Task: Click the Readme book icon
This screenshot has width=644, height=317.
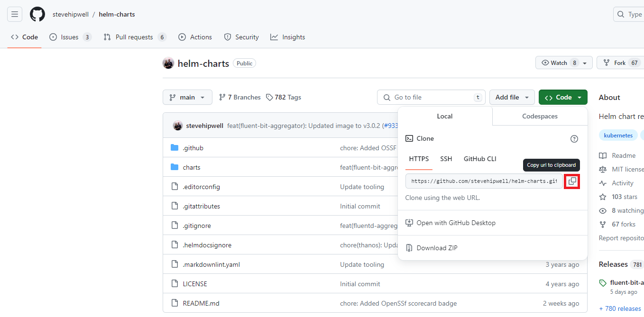Action: click(603, 155)
